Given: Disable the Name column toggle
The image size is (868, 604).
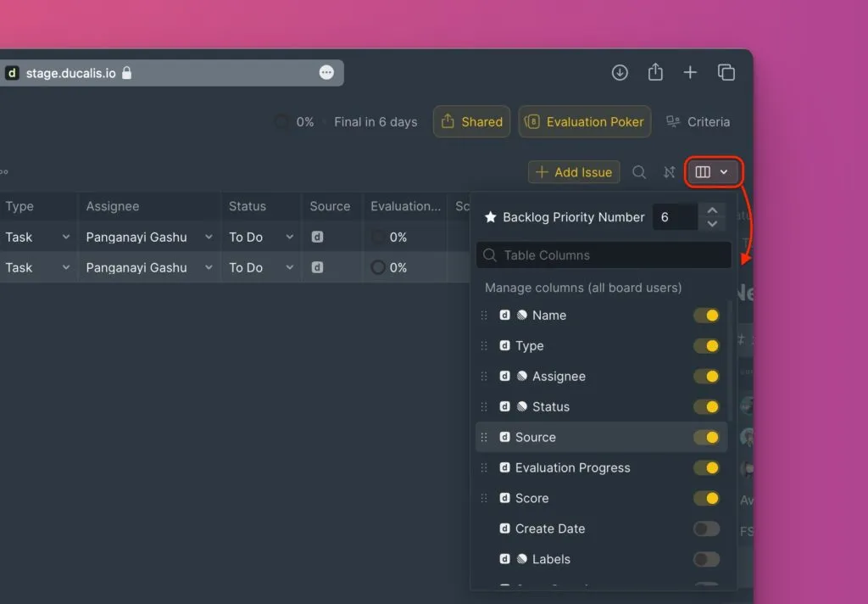Looking at the screenshot, I should 706,316.
